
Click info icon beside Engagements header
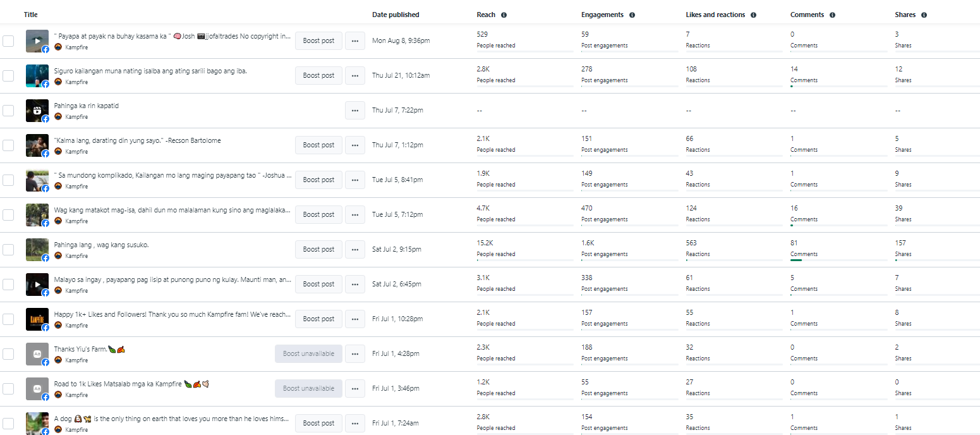632,15
